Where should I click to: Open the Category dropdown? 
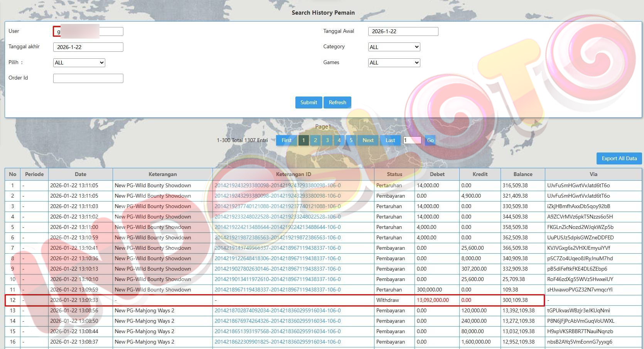coord(394,47)
